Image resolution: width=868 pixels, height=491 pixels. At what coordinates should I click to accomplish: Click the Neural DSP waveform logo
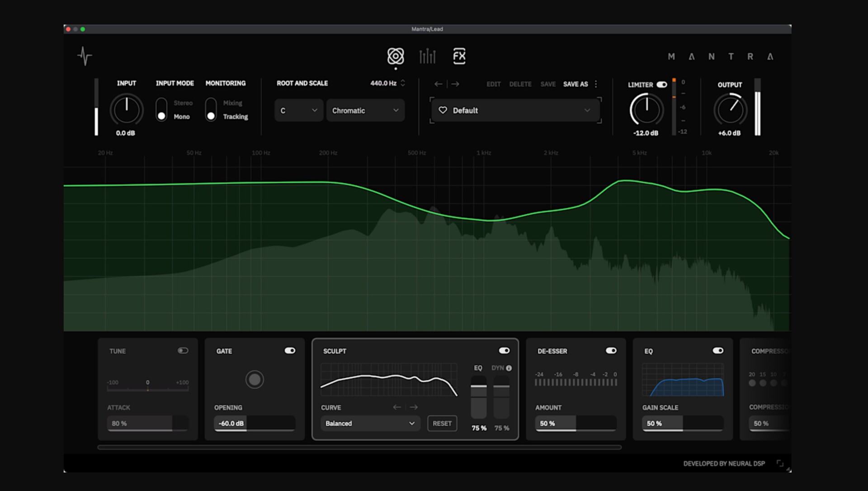[x=85, y=56]
